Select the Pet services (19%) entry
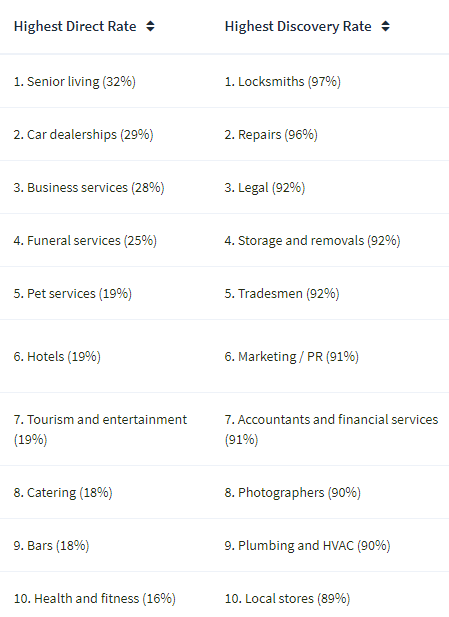The height and width of the screenshot is (617, 449). tap(73, 294)
